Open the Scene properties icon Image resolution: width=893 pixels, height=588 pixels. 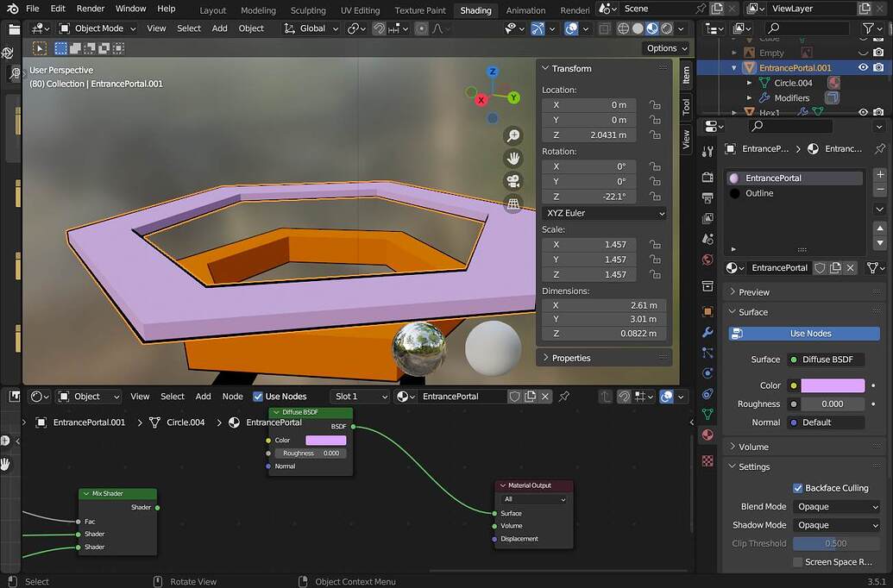tap(707, 239)
